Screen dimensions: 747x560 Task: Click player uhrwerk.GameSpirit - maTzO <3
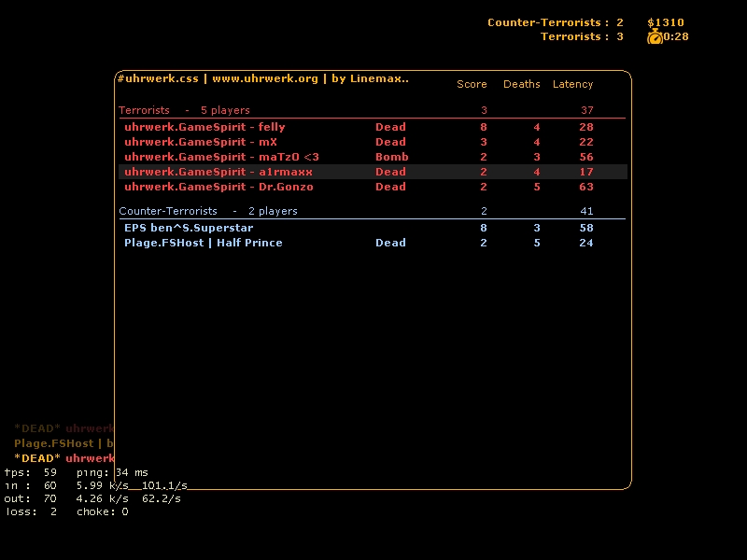point(221,157)
